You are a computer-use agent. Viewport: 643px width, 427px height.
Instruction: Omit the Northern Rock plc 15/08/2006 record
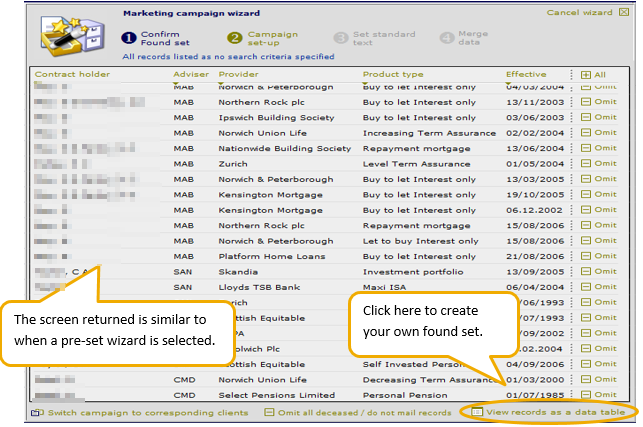599,225
